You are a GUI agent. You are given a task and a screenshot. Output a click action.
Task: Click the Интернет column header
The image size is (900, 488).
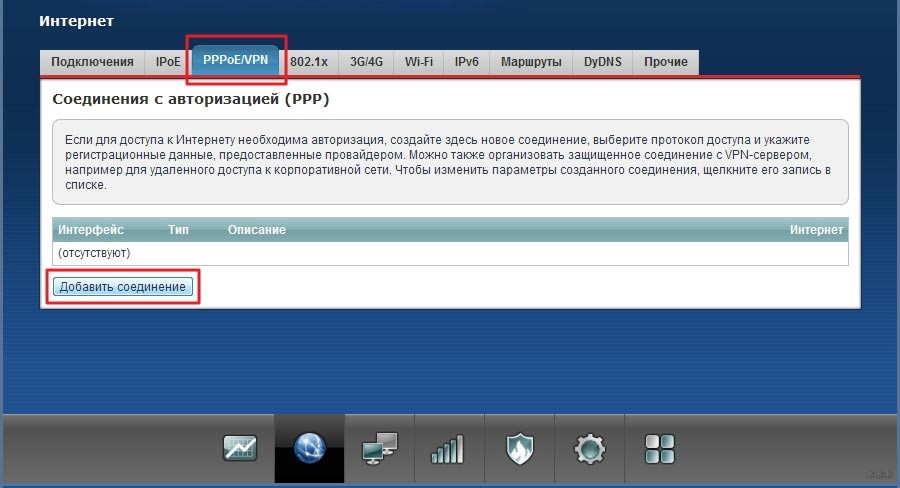(816, 230)
